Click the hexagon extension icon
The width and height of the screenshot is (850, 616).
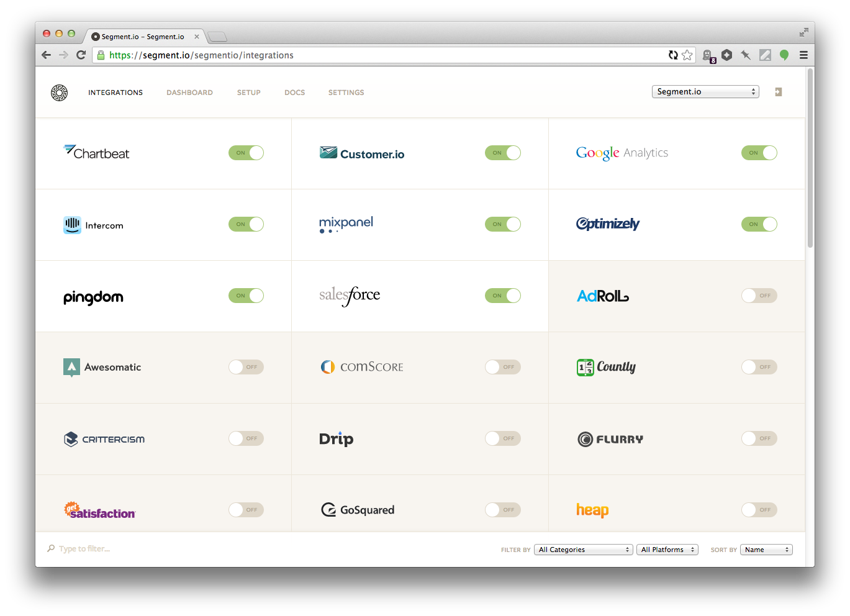coord(726,55)
